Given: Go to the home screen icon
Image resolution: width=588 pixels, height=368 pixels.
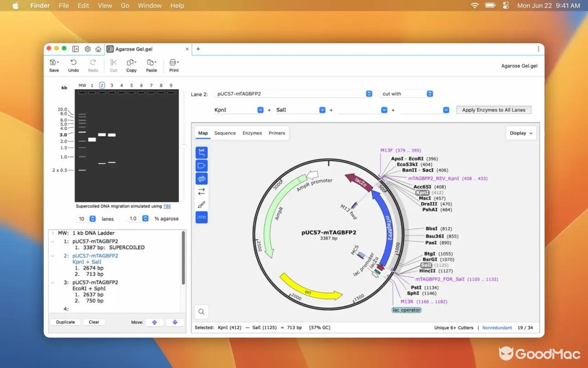Looking at the screenshot, I should tap(98, 49).
